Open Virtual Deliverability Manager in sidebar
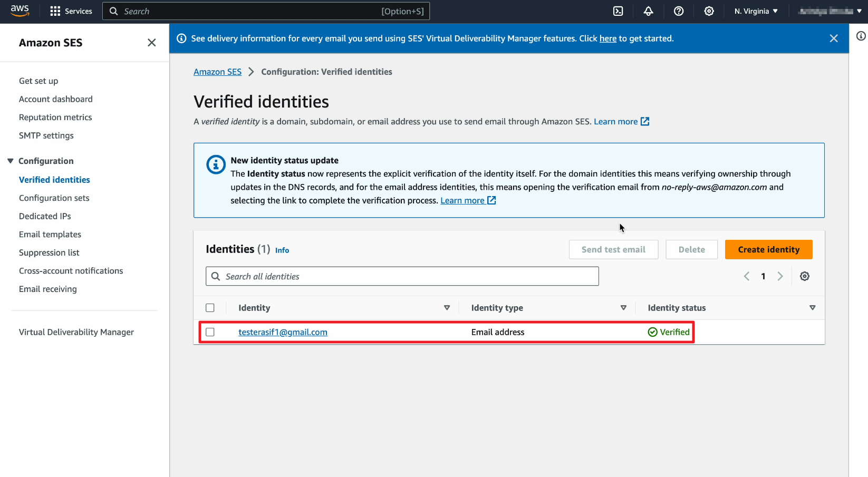This screenshot has width=868, height=477. coord(76,332)
